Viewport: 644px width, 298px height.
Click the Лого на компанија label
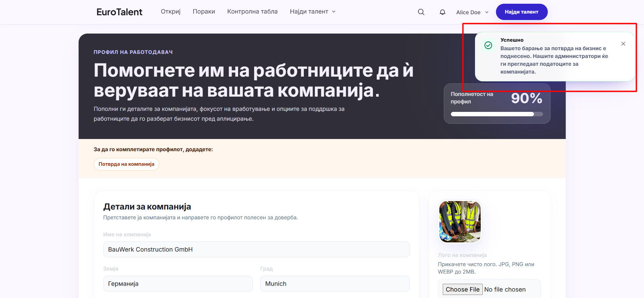tap(462, 255)
